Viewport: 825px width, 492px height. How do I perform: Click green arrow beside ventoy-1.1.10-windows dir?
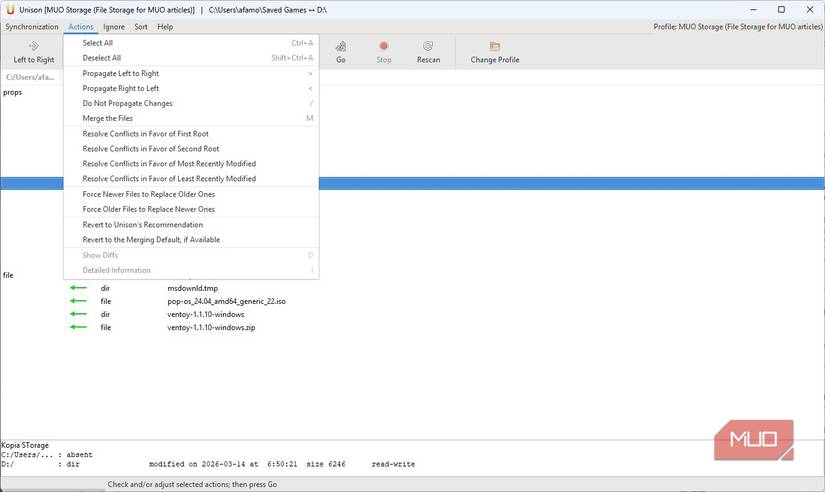[x=78, y=314]
